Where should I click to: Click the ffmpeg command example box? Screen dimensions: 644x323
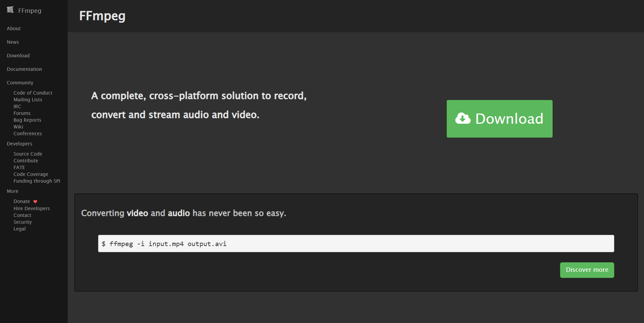pyautogui.click(x=356, y=243)
